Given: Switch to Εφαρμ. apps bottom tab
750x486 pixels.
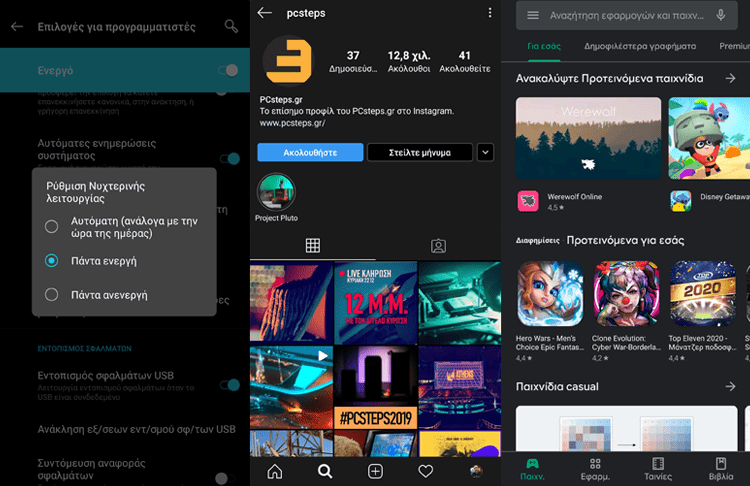Looking at the screenshot, I should [x=595, y=469].
